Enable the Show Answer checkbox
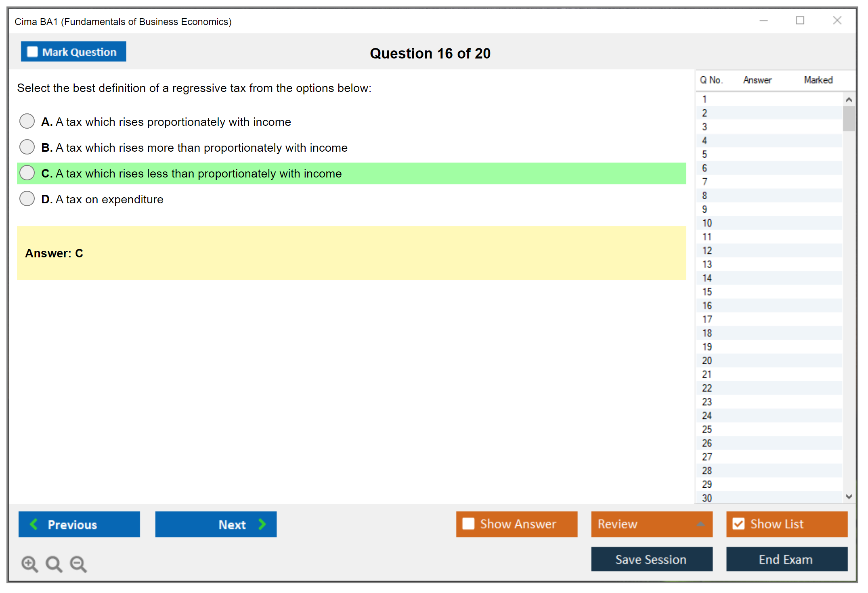 click(x=468, y=524)
